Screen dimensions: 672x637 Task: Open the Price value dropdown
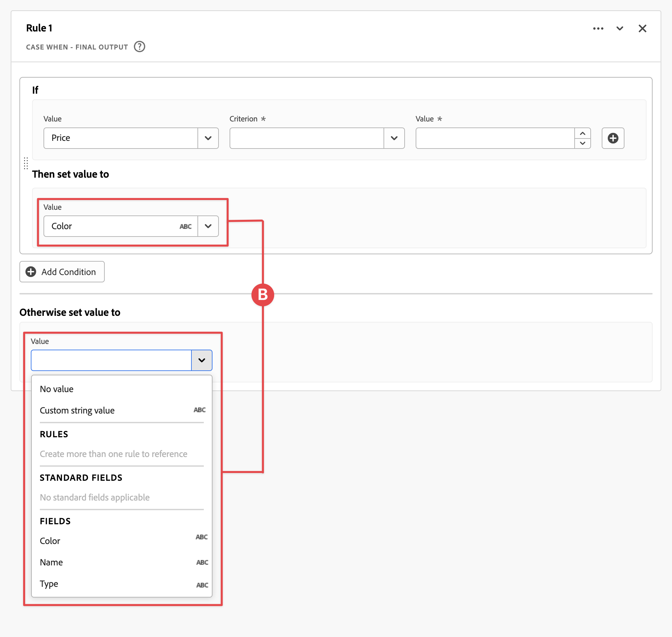208,138
